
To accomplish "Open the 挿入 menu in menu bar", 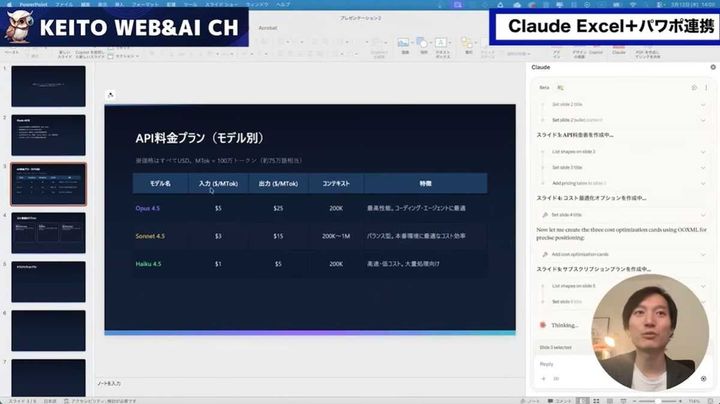I will click(119, 4).
